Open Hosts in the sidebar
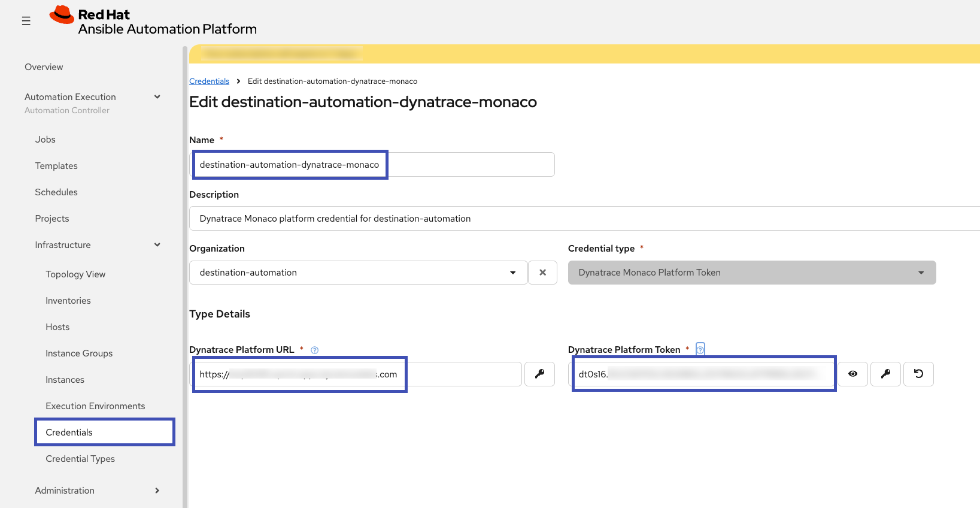The image size is (980, 508). [x=57, y=327]
